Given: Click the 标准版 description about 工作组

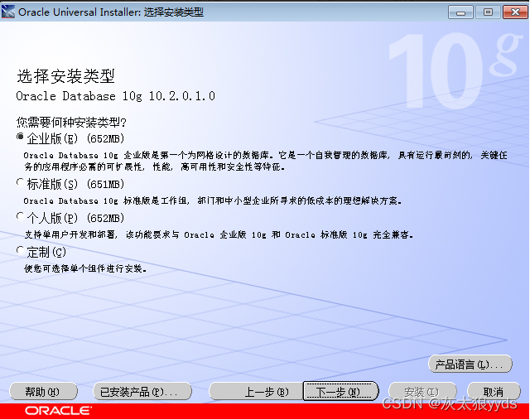Looking at the screenshot, I should 212,200.
